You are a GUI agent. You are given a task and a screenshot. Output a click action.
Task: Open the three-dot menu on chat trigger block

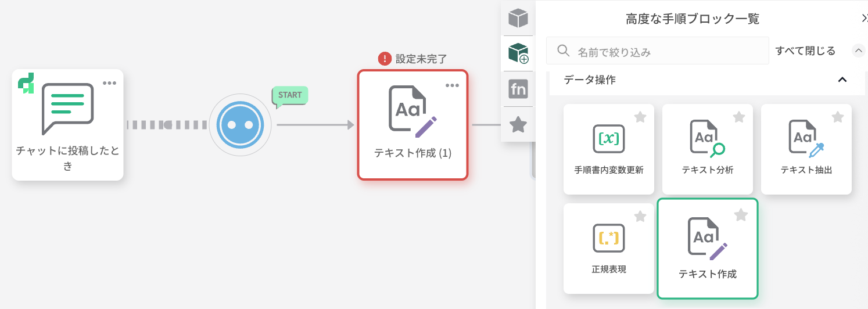109,83
